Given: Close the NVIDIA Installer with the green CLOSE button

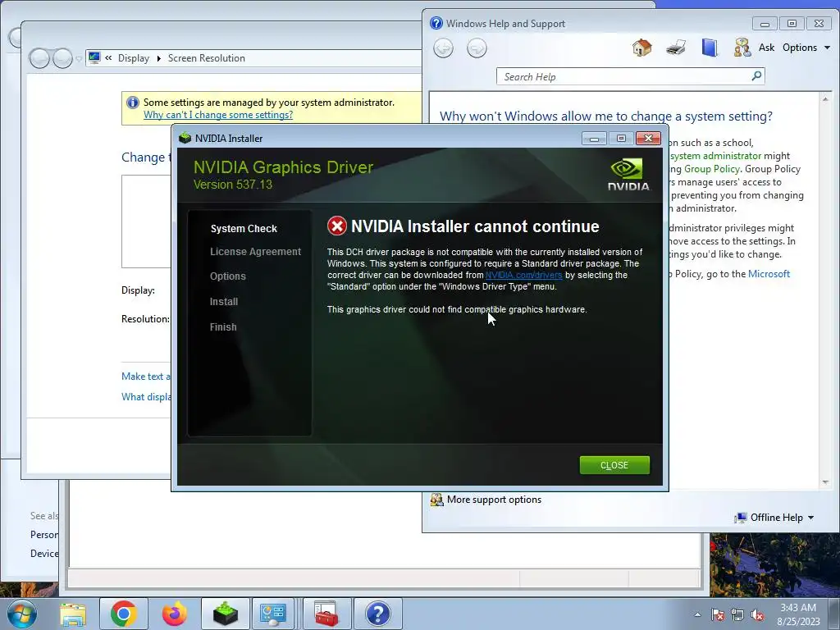Looking at the screenshot, I should coord(614,465).
